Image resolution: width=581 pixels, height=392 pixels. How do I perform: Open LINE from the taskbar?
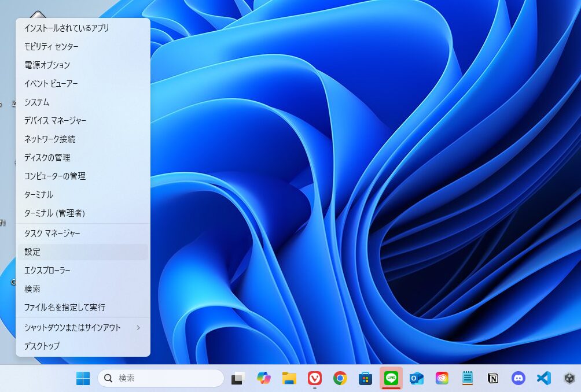391,378
